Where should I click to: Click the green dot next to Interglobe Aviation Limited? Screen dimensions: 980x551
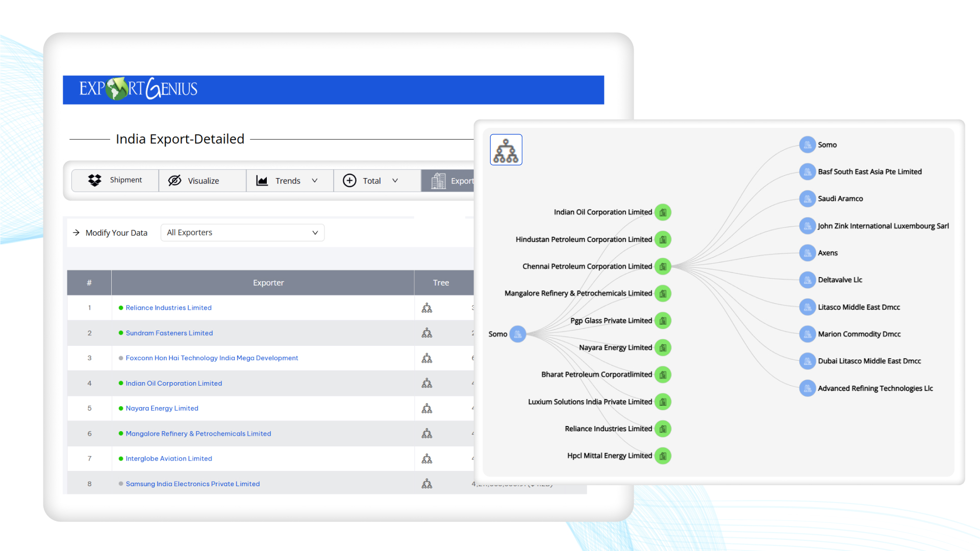[121, 458]
